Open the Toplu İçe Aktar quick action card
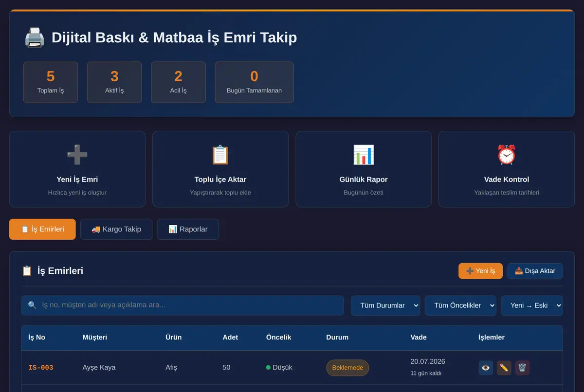 [220, 169]
